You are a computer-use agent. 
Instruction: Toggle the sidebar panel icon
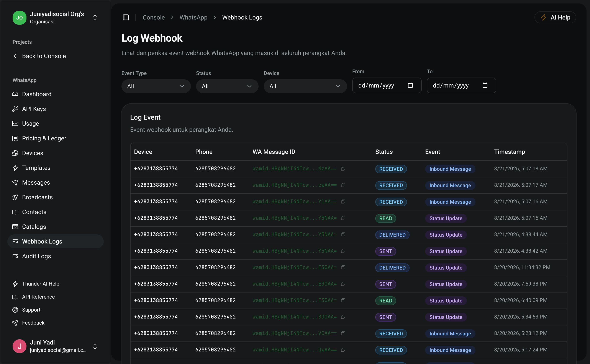(126, 17)
